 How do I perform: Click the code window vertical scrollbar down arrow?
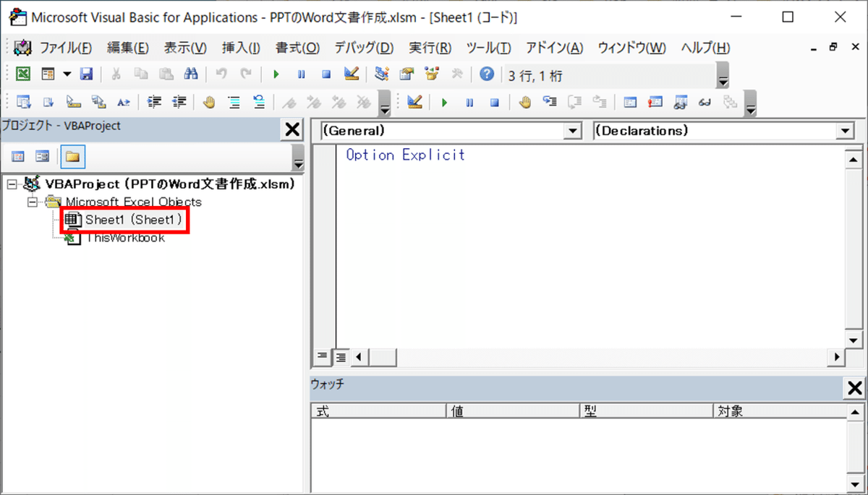click(x=854, y=340)
